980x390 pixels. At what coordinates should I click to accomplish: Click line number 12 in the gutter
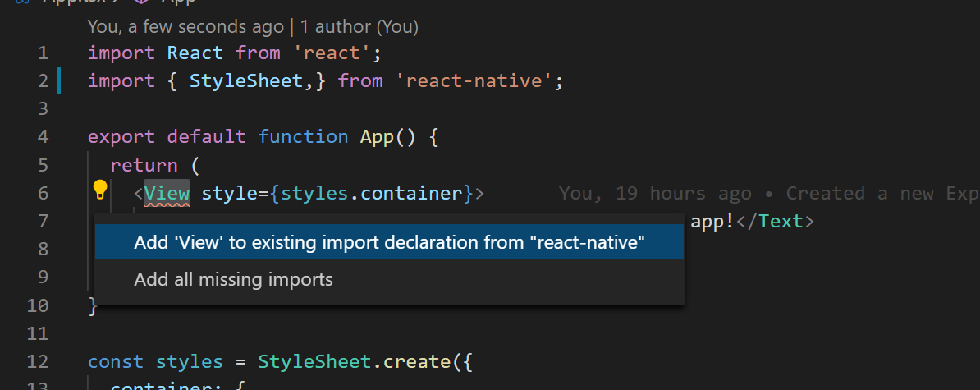[38, 362]
